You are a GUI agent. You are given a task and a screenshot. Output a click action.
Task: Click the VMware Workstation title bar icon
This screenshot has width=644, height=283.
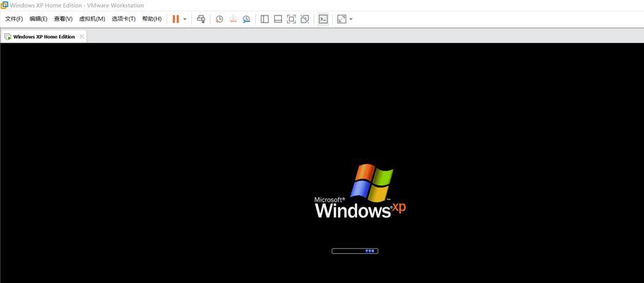[4, 5]
